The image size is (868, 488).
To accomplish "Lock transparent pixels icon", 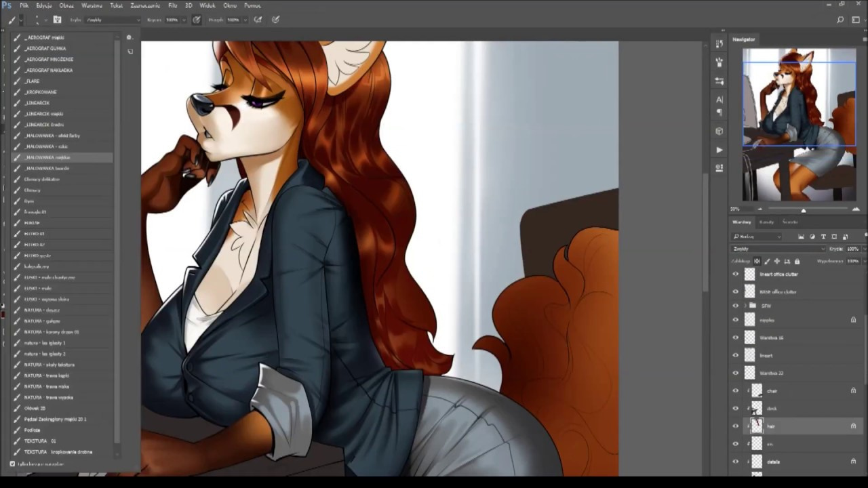I will click(757, 261).
